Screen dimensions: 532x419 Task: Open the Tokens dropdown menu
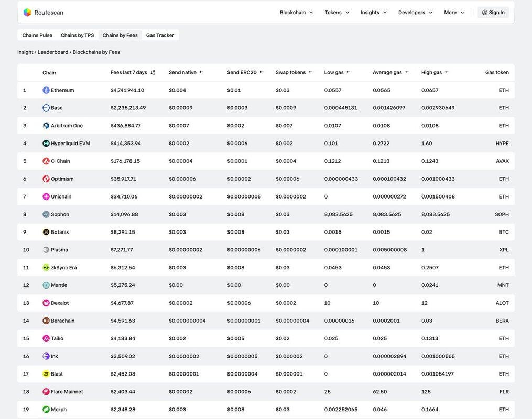336,13
